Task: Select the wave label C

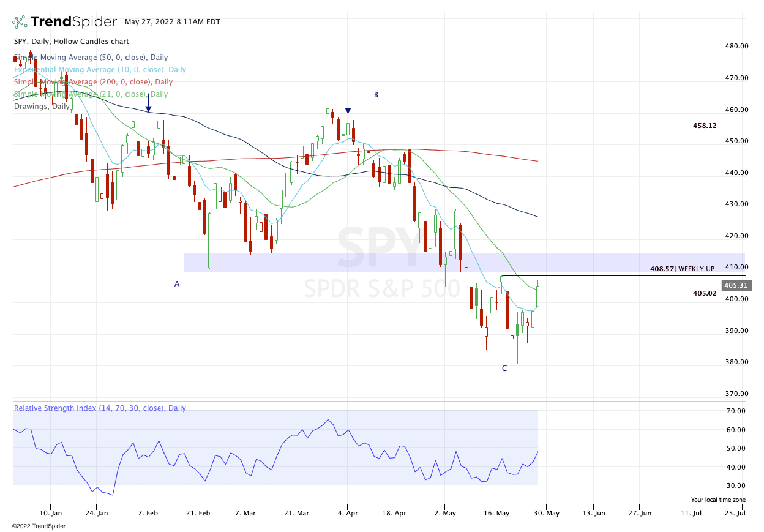Action: [x=504, y=369]
